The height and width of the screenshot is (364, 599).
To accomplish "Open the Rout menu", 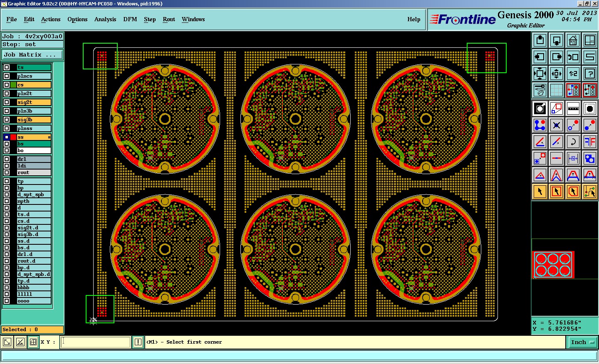I will tap(169, 19).
